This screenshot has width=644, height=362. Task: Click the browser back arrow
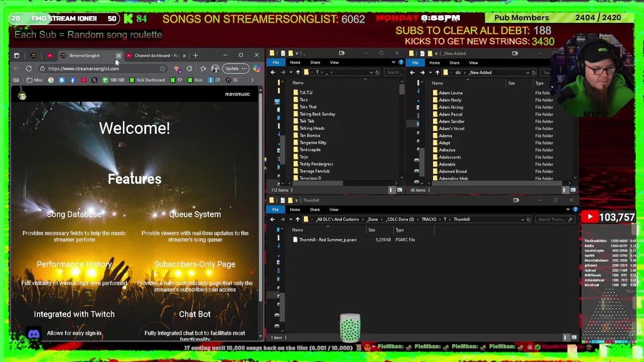(17, 68)
